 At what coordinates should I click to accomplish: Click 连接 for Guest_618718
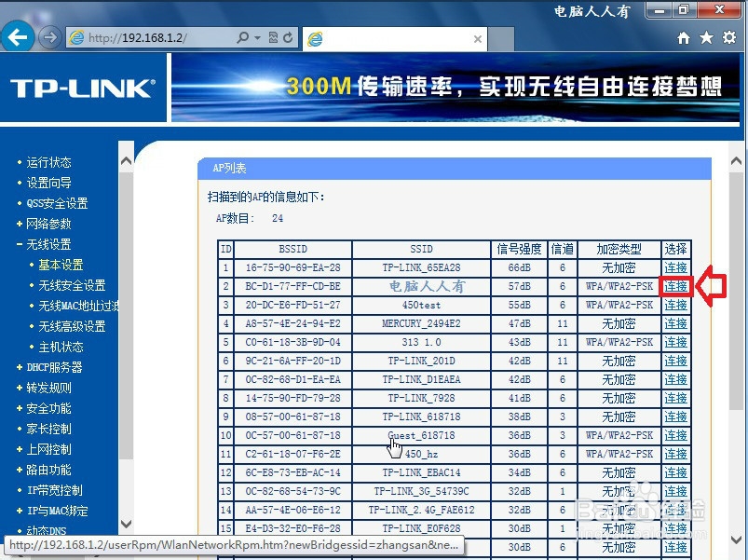[x=675, y=435]
